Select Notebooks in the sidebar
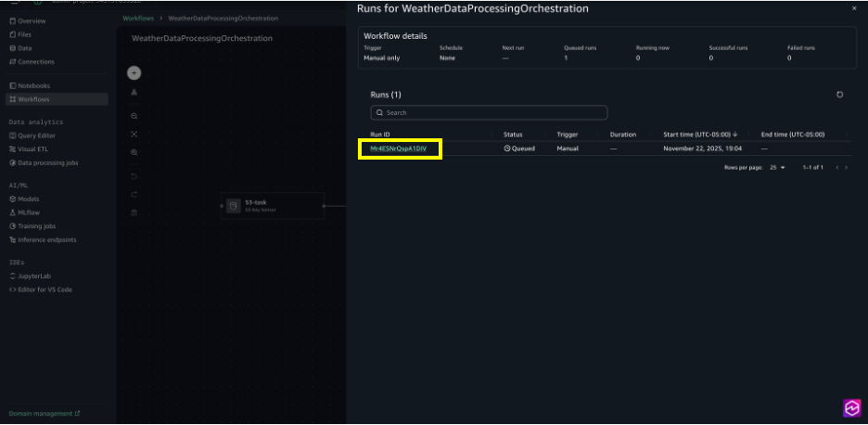 coord(33,85)
